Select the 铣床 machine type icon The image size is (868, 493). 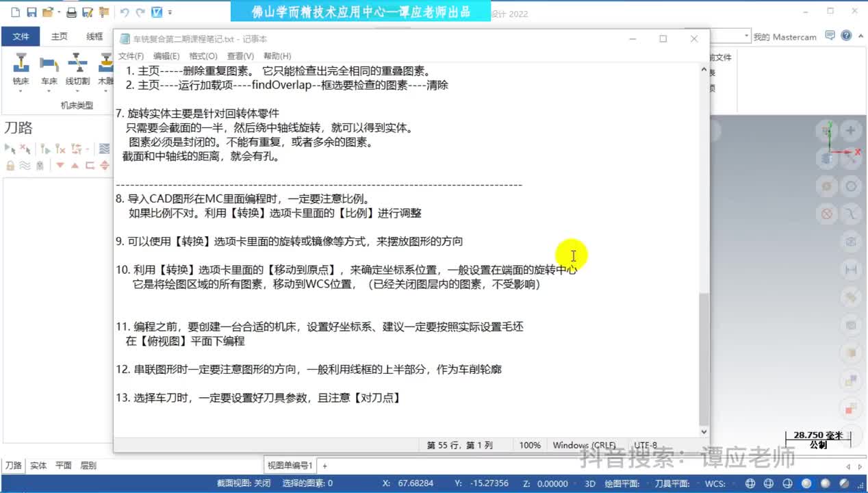pyautogui.click(x=21, y=64)
